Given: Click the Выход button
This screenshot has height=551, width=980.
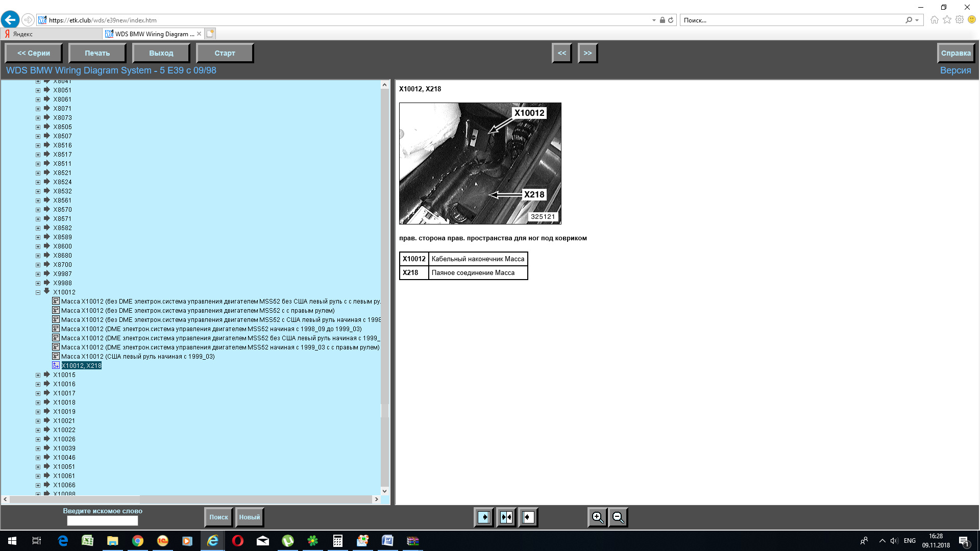Looking at the screenshot, I should [x=161, y=53].
